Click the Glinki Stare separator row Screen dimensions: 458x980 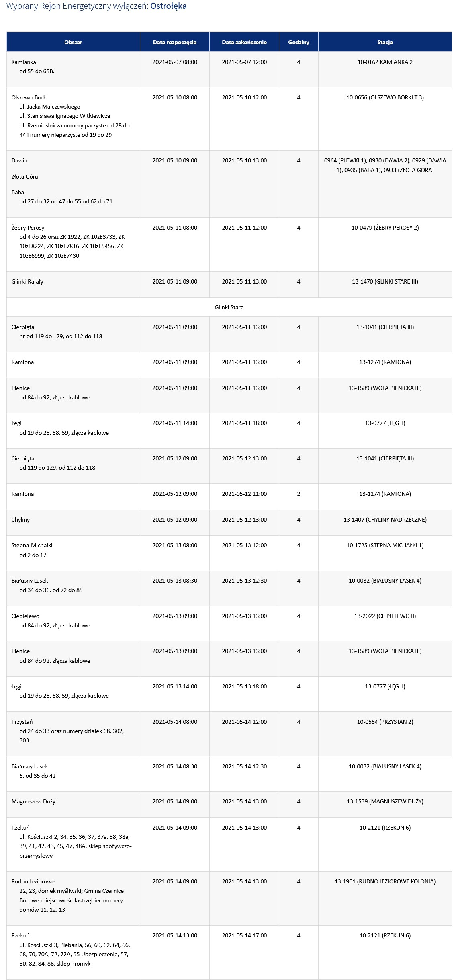tap(229, 307)
